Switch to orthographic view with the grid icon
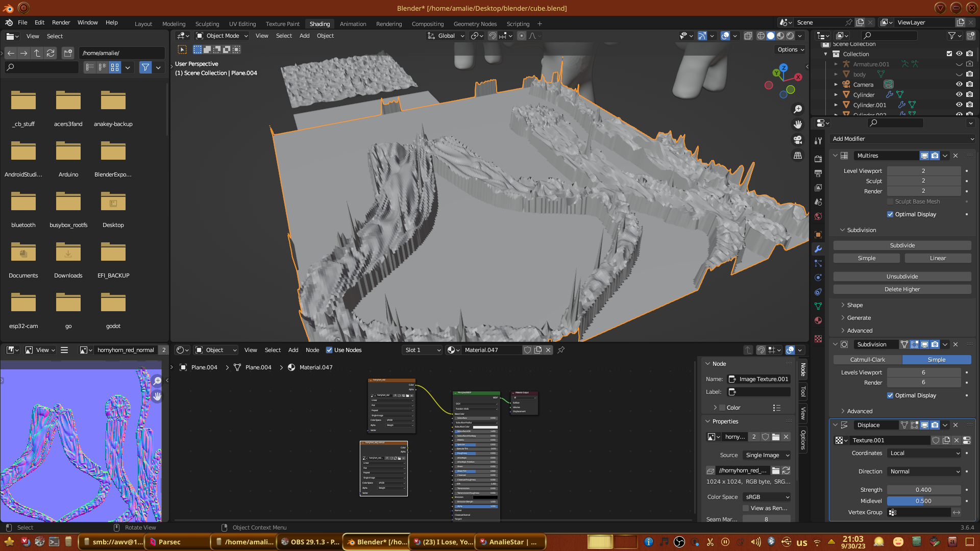The image size is (980, 551). tap(798, 155)
